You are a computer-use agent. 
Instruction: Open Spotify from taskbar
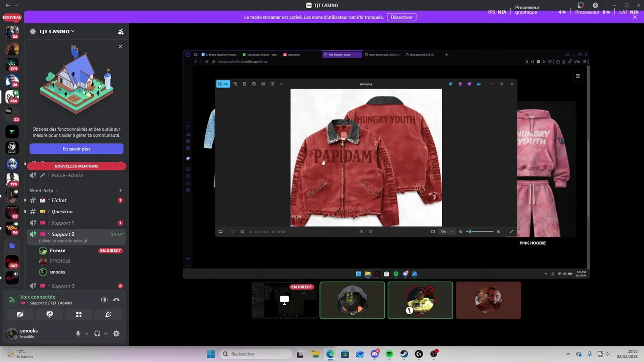(x=389, y=354)
